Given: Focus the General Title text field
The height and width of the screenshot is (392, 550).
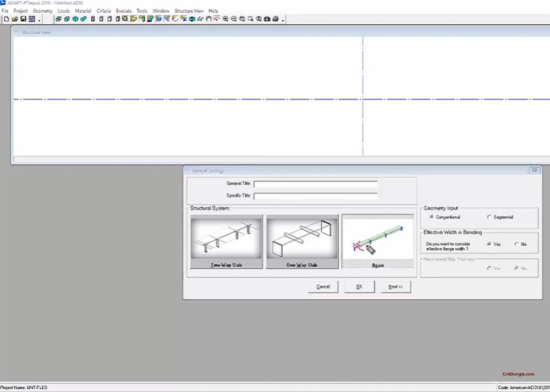Looking at the screenshot, I should pyautogui.click(x=315, y=184).
